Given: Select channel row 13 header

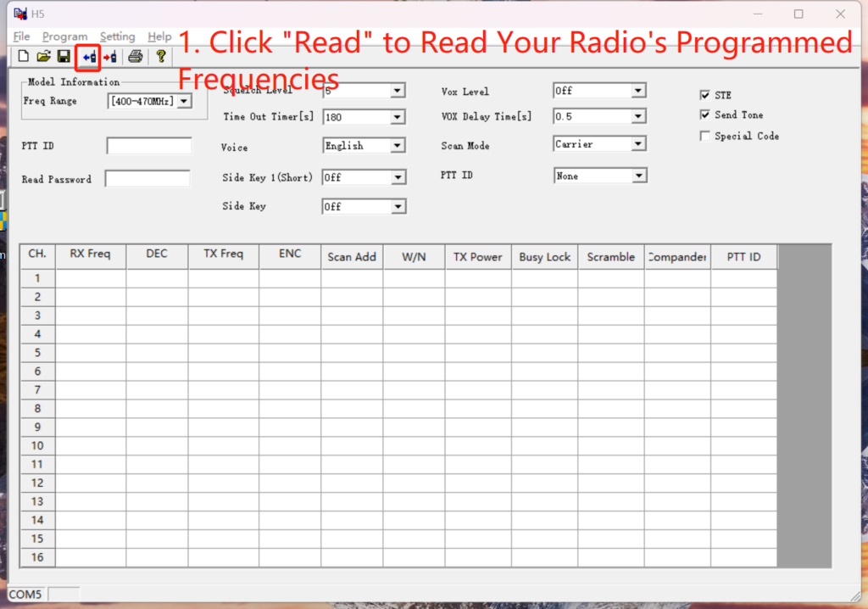Looking at the screenshot, I should point(37,501).
